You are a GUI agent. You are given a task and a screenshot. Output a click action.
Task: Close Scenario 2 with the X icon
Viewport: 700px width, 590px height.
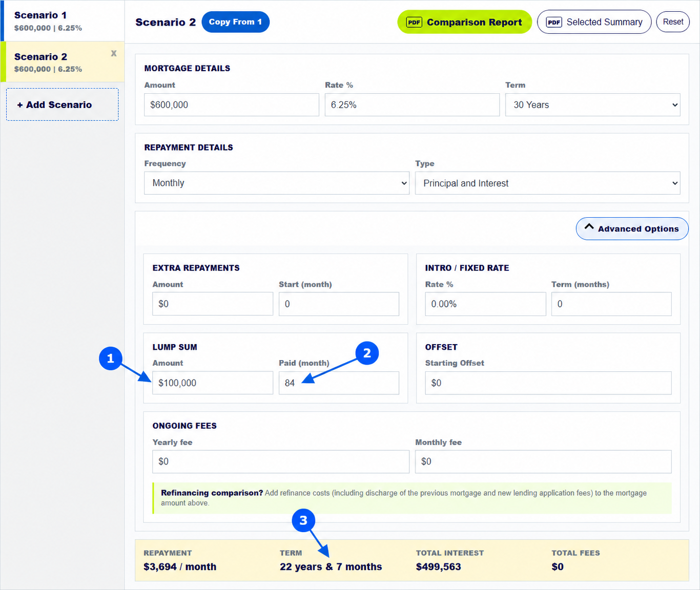pos(114,53)
